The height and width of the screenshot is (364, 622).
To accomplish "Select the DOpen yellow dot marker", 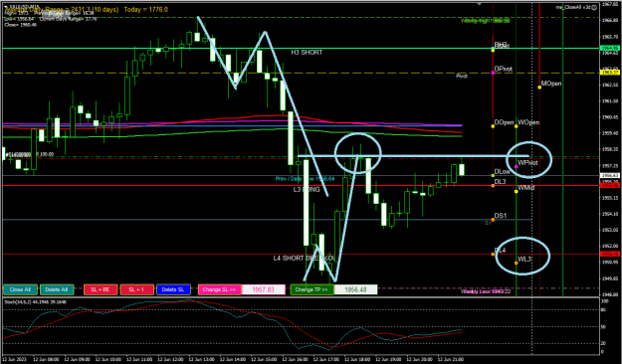I will coord(493,126).
